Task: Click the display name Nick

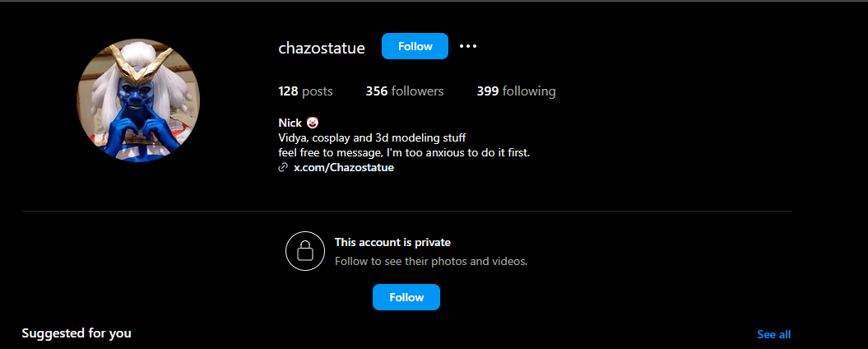Action: (x=290, y=123)
